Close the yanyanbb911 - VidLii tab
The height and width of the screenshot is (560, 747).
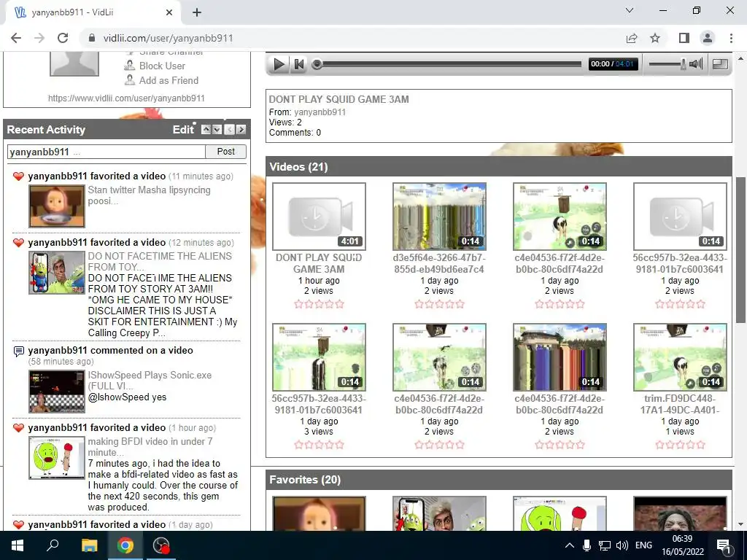(x=169, y=12)
